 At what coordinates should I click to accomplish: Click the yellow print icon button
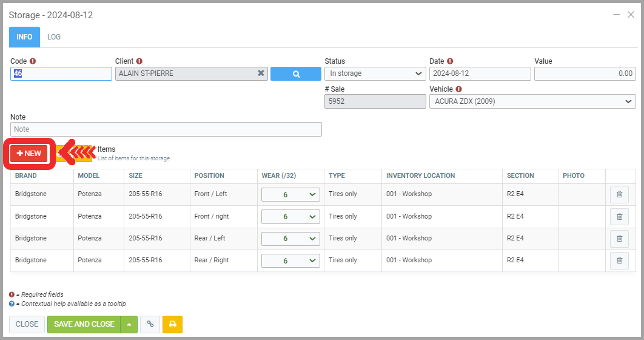coord(172,324)
